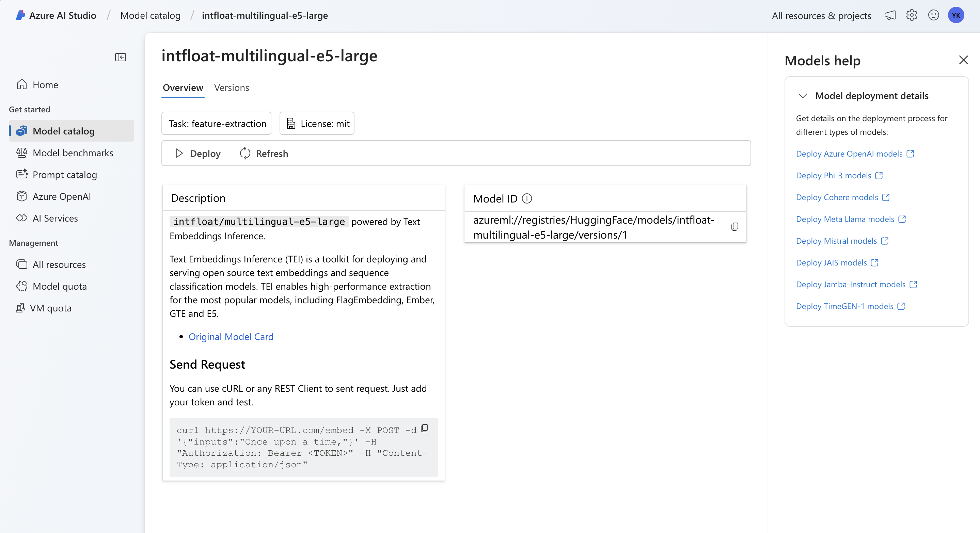The width and height of the screenshot is (980, 533).
Task: Collapse the left sidebar panel icon
Action: 121,57
